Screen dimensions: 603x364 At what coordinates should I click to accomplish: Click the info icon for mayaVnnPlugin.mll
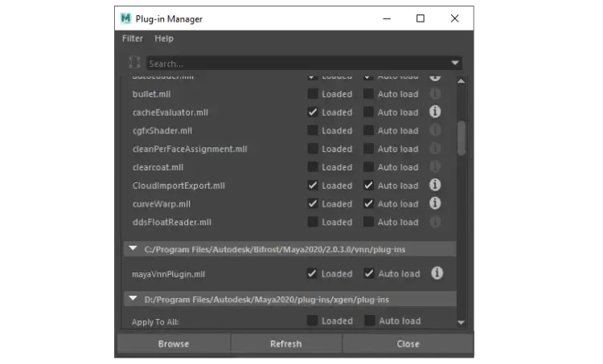point(437,273)
